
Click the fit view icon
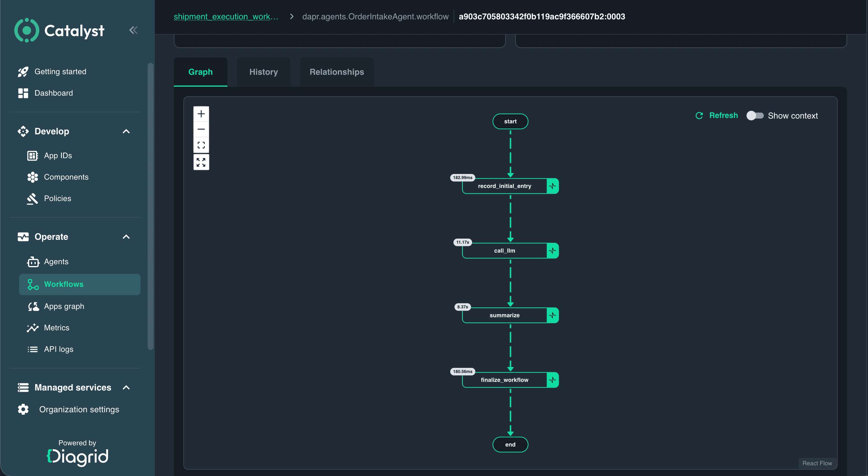click(x=201, y=145)
